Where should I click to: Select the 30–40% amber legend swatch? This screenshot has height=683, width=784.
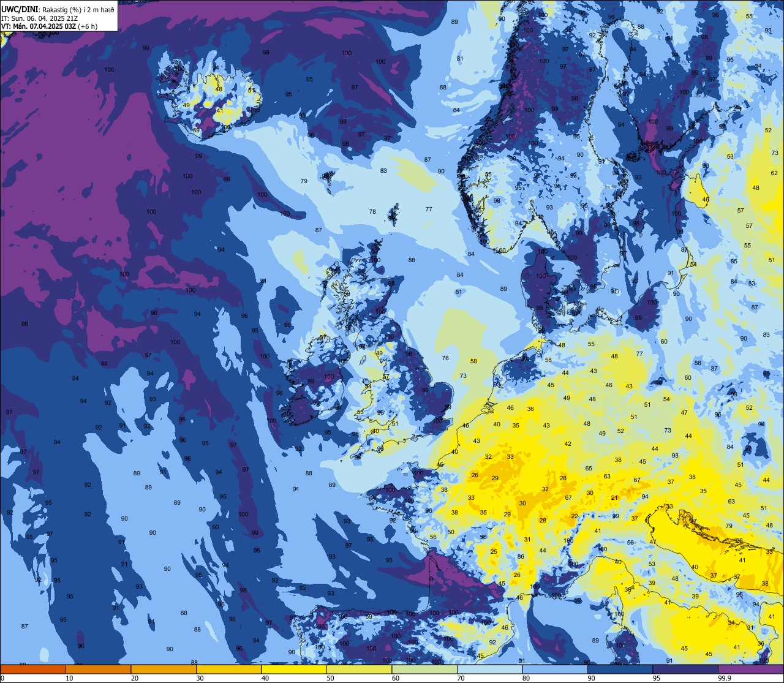pyautogui.click(x=229, y=669)
